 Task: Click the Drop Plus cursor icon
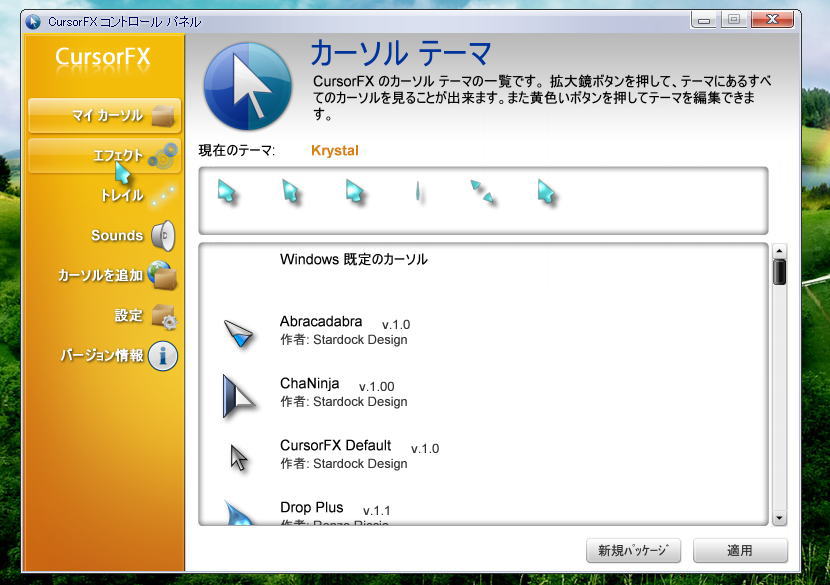[239, 512]
